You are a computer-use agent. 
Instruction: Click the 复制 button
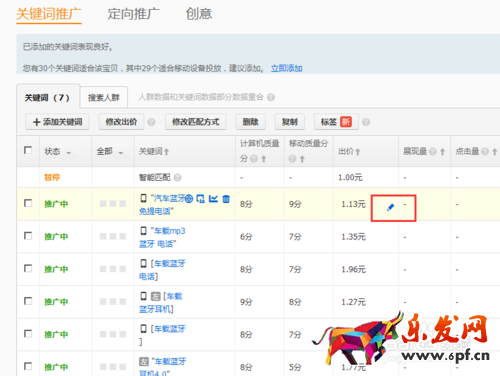[290, 122]
